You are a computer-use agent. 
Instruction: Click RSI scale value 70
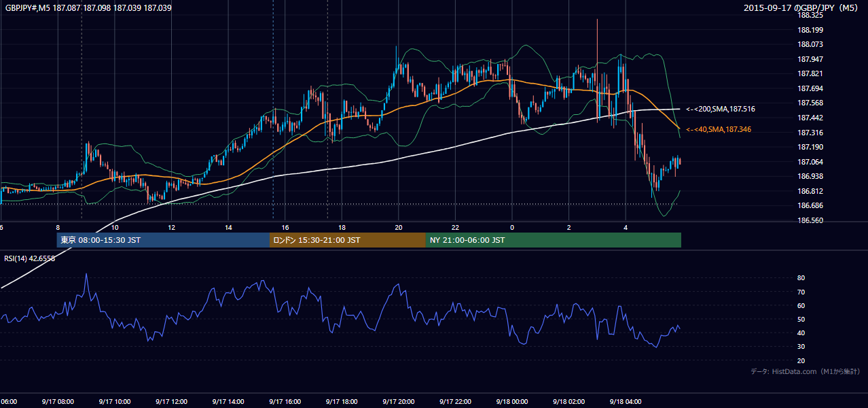801,292
